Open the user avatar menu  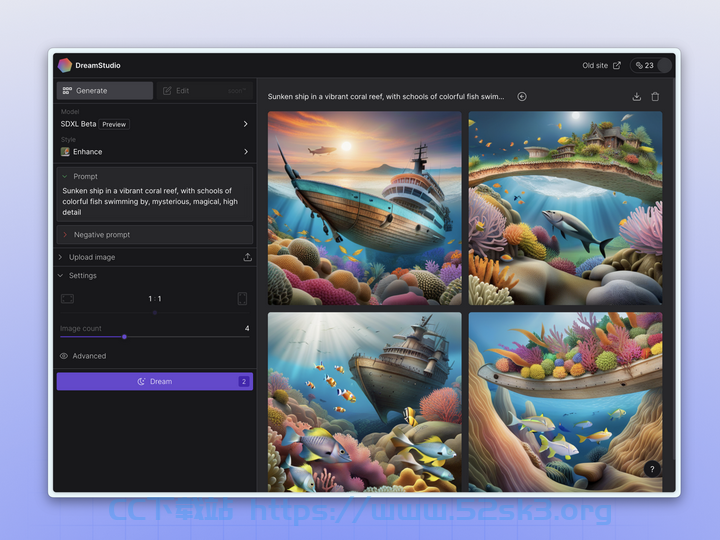click(664, 65)
